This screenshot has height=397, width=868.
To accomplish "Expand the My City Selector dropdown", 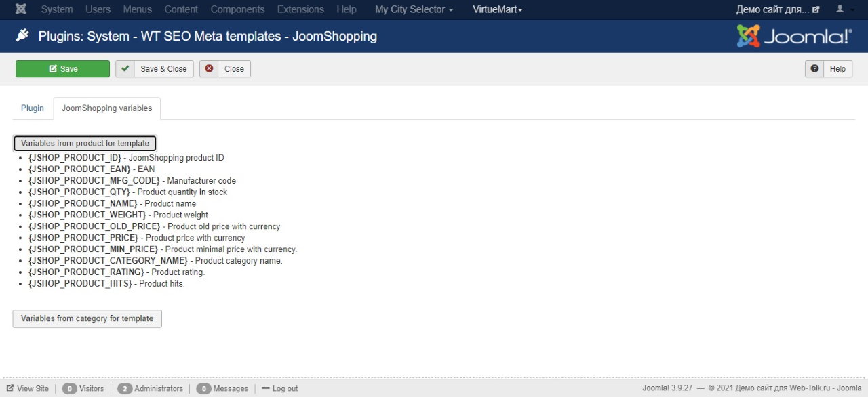I will (x=414, y=9).
